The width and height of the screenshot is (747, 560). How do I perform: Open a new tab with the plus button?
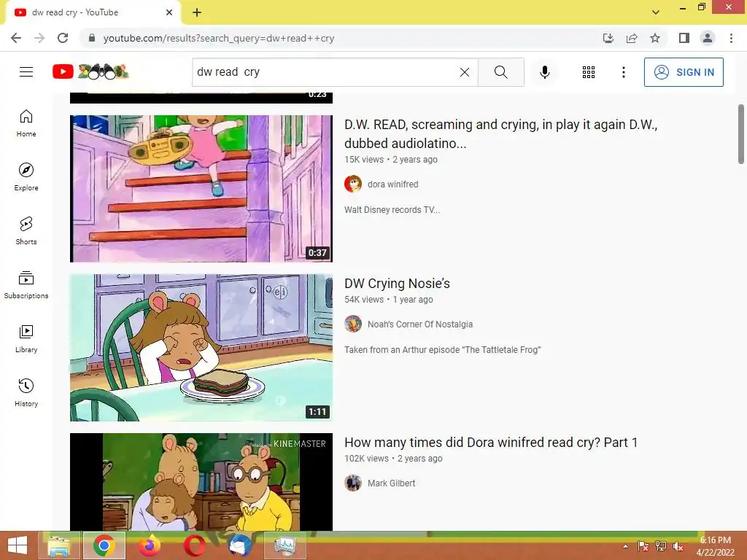tap(197, 12)
